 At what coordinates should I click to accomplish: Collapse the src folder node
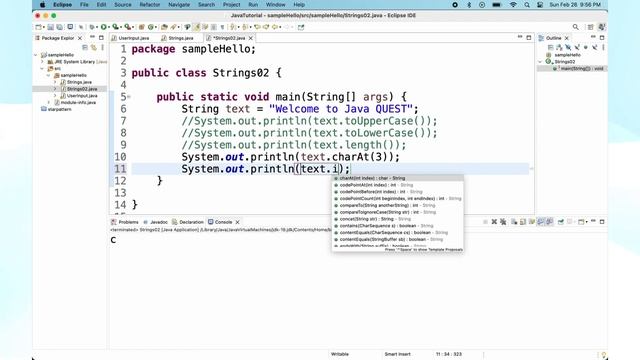tap(42, 69)
